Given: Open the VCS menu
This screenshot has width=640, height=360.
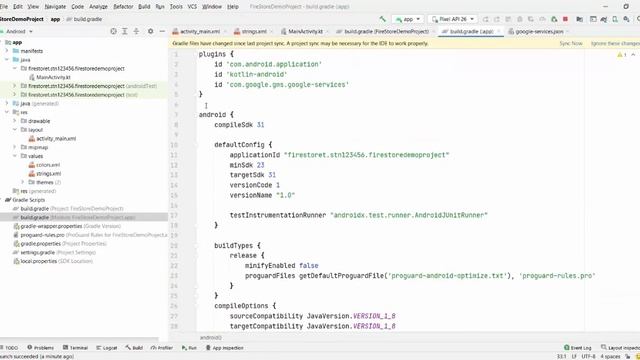Looking at the screenshot, I should click(192, 7).
